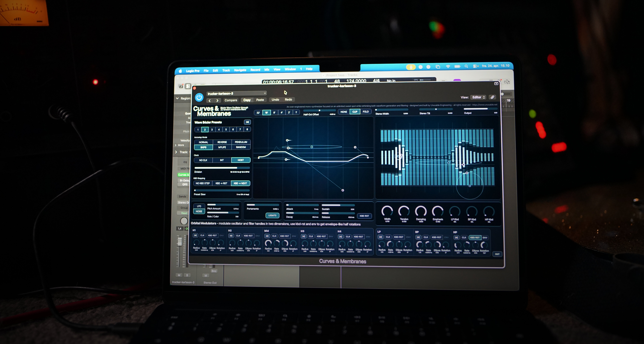This screenshot has height=344, width=644.
Task: Open the Mix menu
Action: pyautogui.click(x=267, y=69)
